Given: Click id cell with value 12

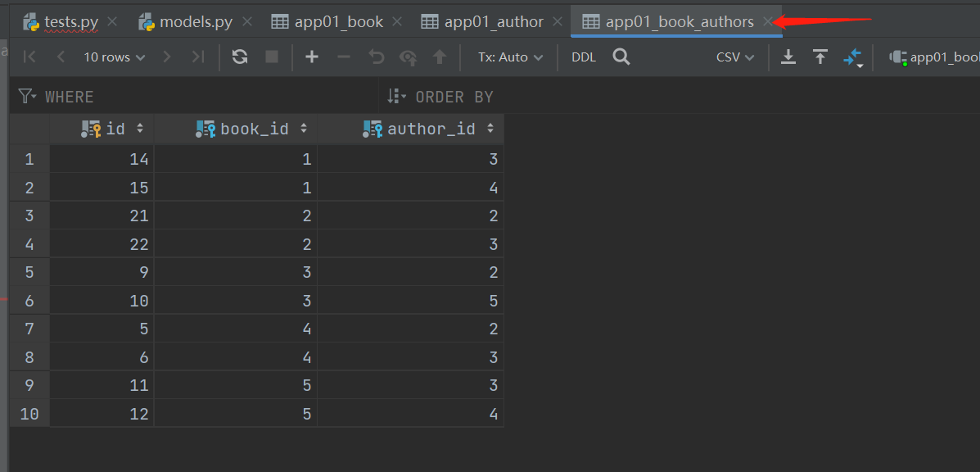Looking at the screenshot, I should tap(102, 413).
